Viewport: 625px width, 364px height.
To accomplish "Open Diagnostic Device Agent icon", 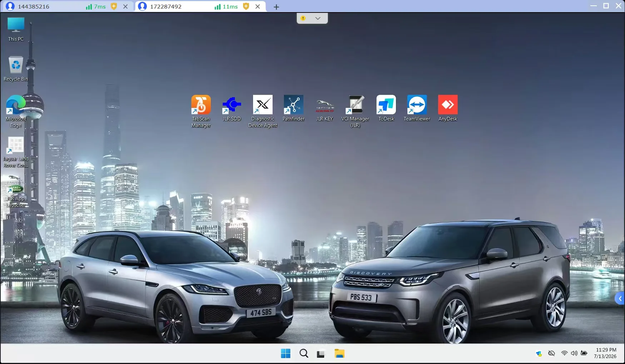I will click(263, 111).
